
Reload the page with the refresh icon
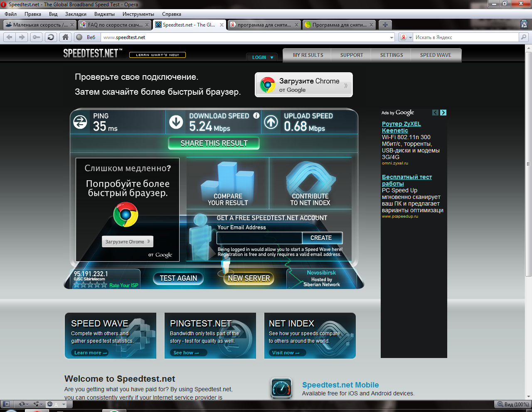click(x=51, y=37)
